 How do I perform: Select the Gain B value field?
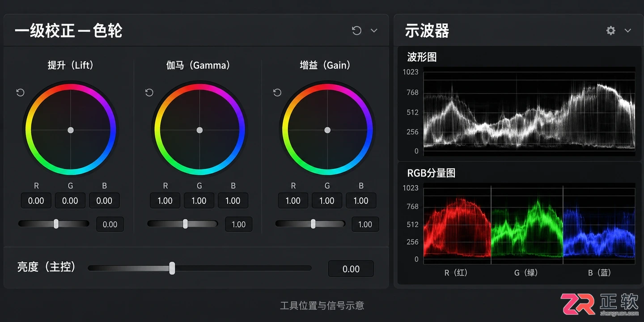(361, 201)
